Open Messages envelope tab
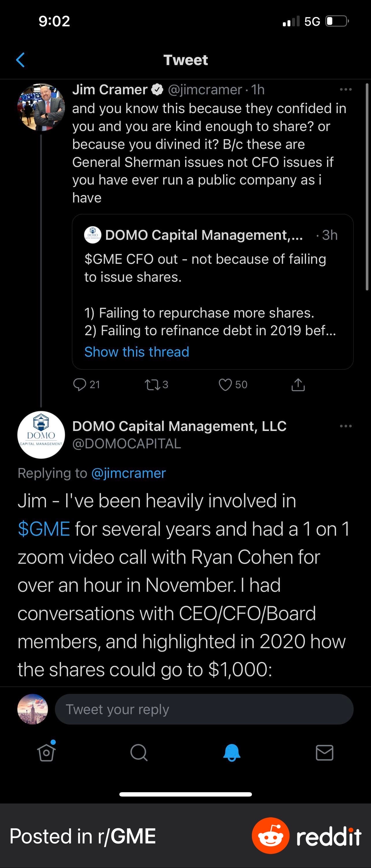The height and width of the screenshot is (868, 371). (324, 752)
